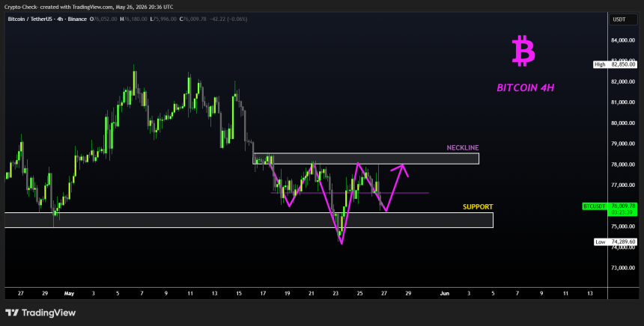The width and height of the screenshot is (644, 326).
Task: Click the TradingView logo at bottom left
Action: pos(40,313)
